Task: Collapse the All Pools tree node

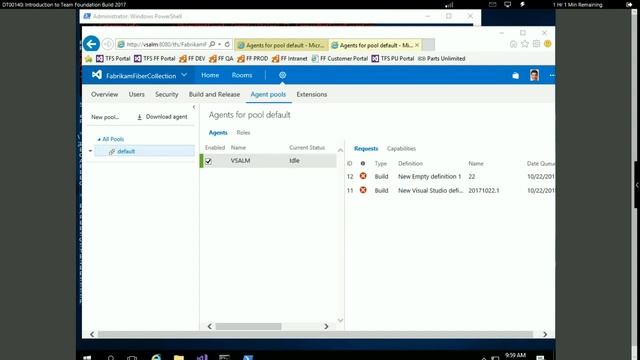Action: pos(99,139)
